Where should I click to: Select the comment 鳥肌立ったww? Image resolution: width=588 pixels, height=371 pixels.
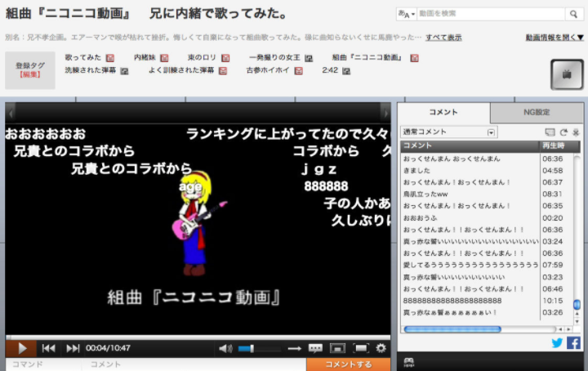[425, 194]
